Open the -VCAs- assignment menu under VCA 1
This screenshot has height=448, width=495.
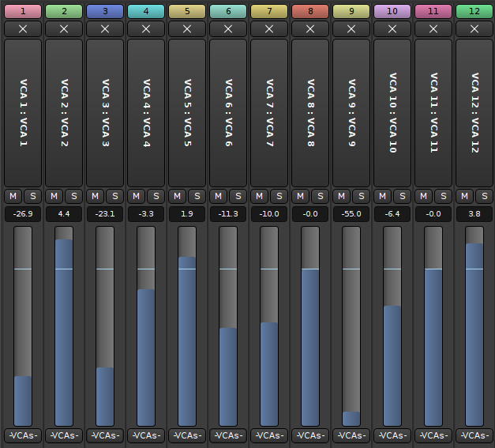[x=23, y=435]
